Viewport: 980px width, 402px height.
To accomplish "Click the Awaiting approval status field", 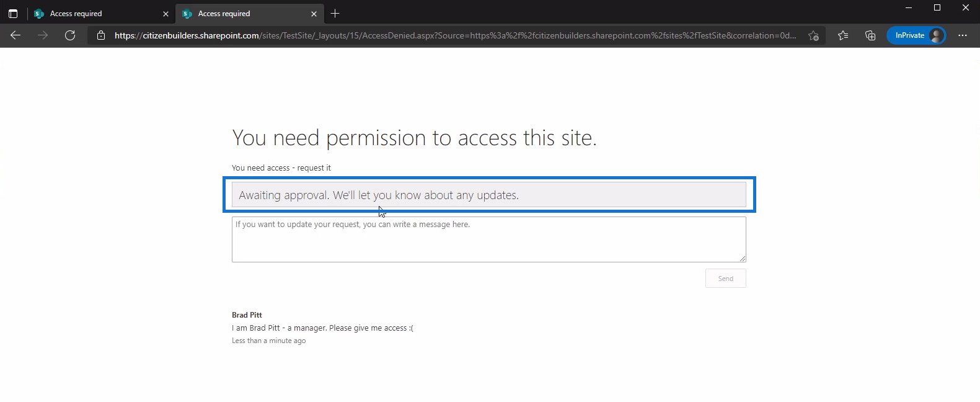I will click(x=488, y=195).
